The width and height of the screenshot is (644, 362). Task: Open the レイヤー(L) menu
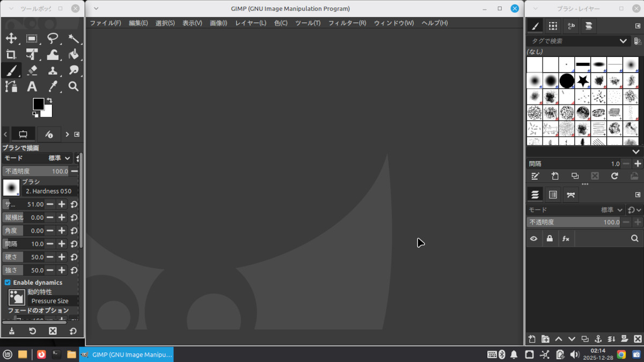pos(250,23)
